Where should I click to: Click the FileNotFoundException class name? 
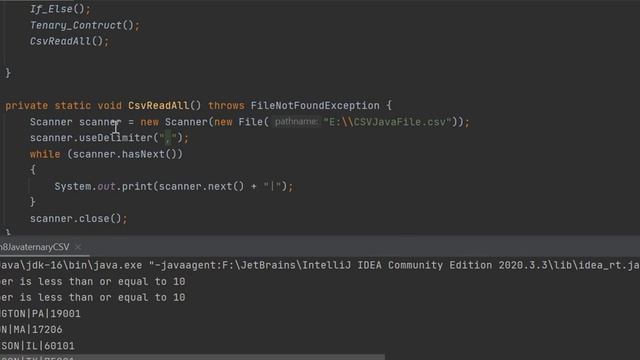pyautogui.click(x=315, y=106)
